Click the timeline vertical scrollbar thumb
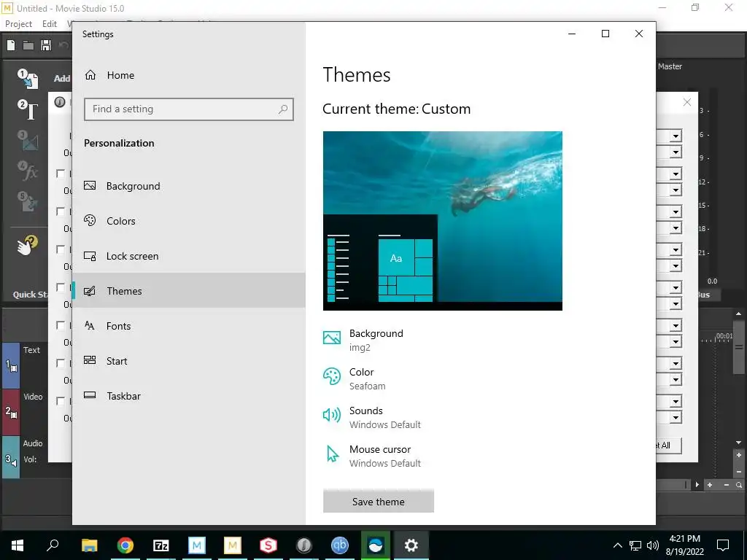The image size is (747, 560). 738,347
